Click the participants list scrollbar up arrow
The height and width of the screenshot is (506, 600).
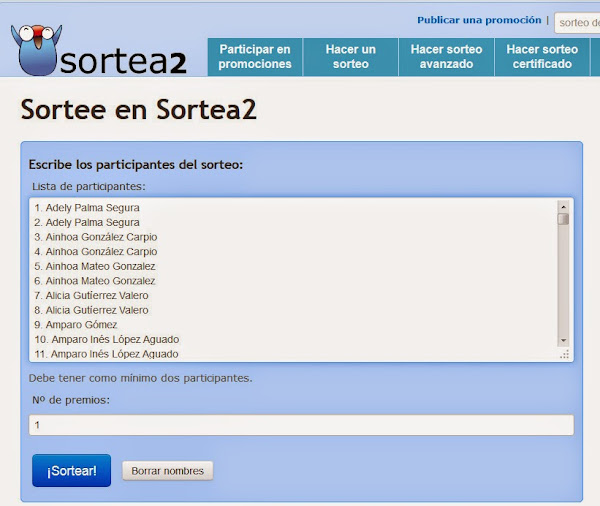pyautogui.click(x=563, y=207)
